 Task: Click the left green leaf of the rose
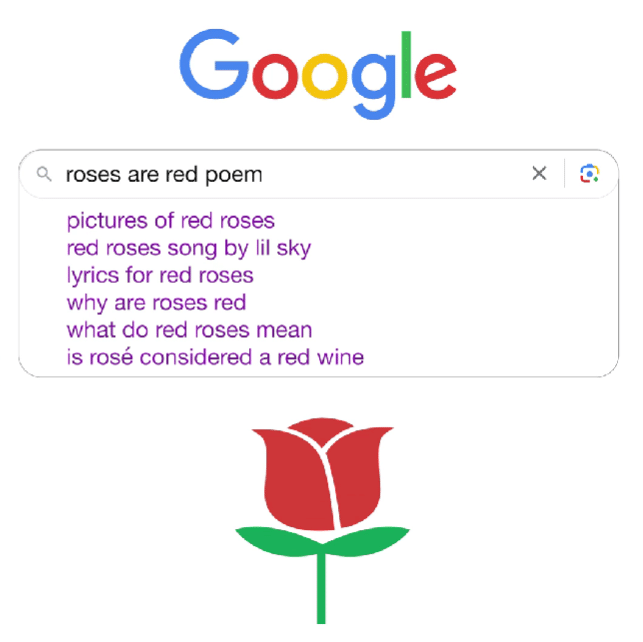[279, 540]
